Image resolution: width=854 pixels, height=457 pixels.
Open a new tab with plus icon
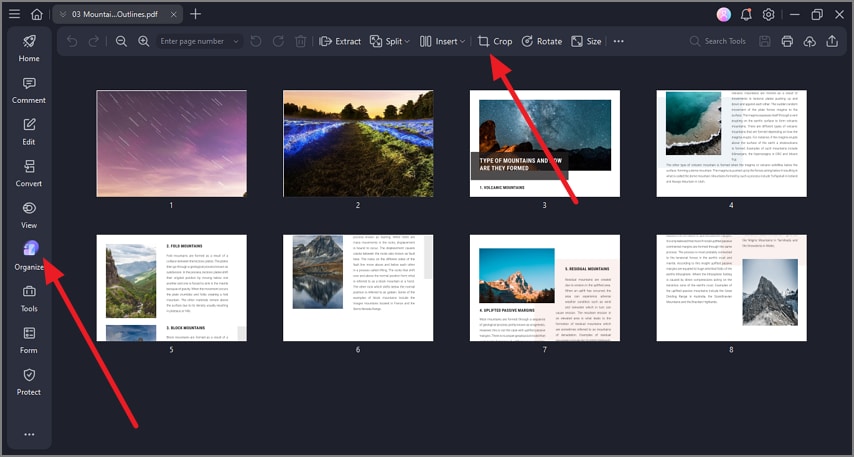pos(196,14)
